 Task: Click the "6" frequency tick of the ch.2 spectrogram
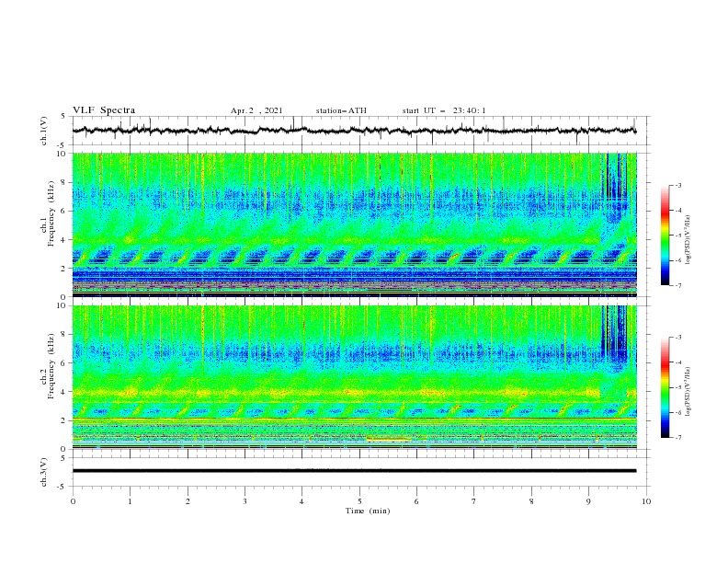click(x=65, y=362)
